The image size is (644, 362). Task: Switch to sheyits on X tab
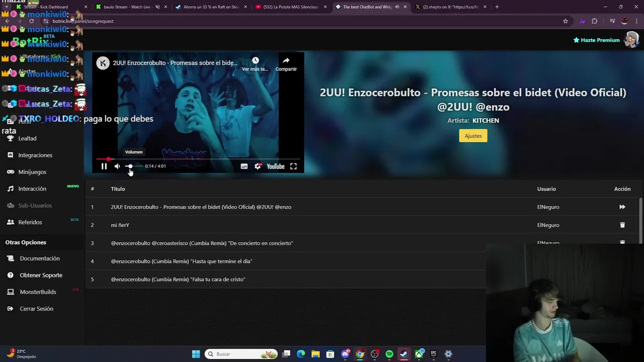(451, 7)
